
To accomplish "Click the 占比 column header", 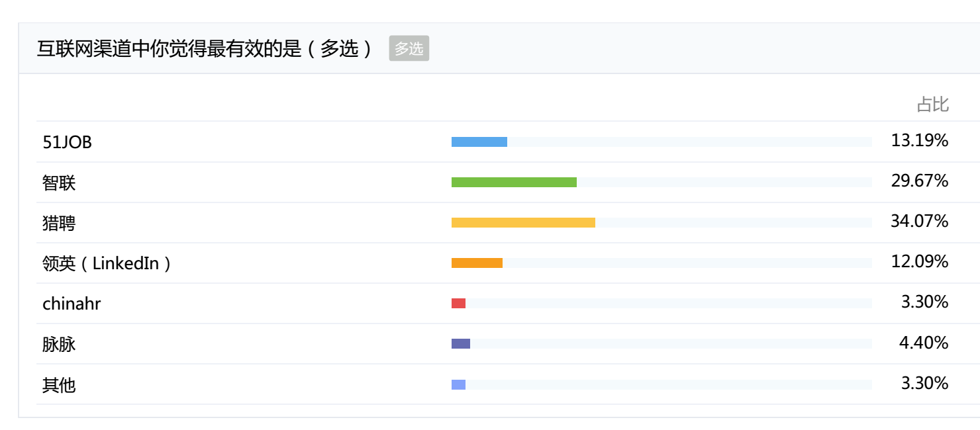I will (933, 105).
